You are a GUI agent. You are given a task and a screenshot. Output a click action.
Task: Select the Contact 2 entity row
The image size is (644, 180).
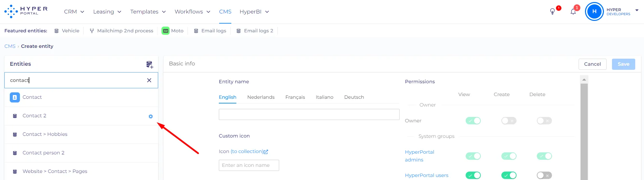coord(81,116)
